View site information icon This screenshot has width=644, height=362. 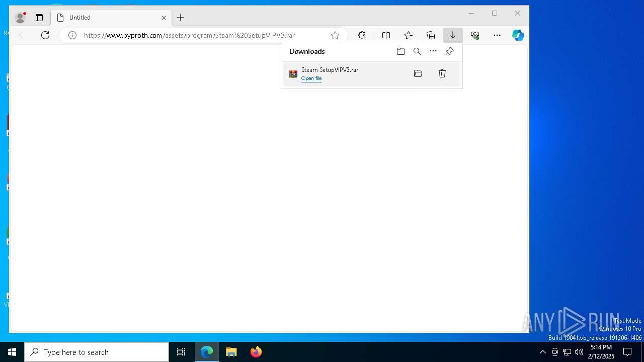pyautogui.click(x=72, y=35)
